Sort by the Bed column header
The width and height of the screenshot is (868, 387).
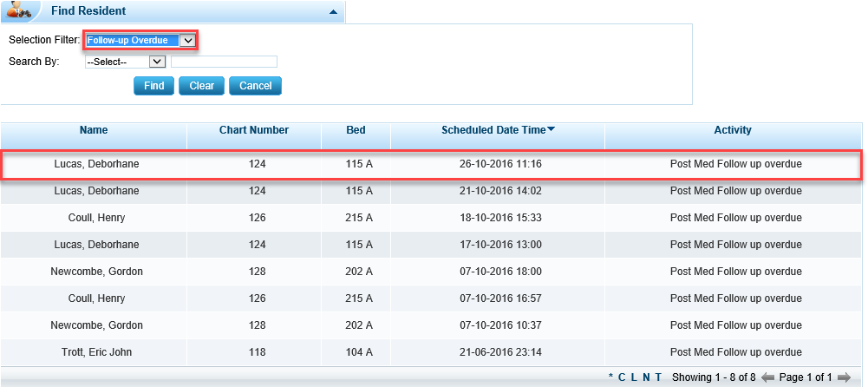[x=356, y=130]
